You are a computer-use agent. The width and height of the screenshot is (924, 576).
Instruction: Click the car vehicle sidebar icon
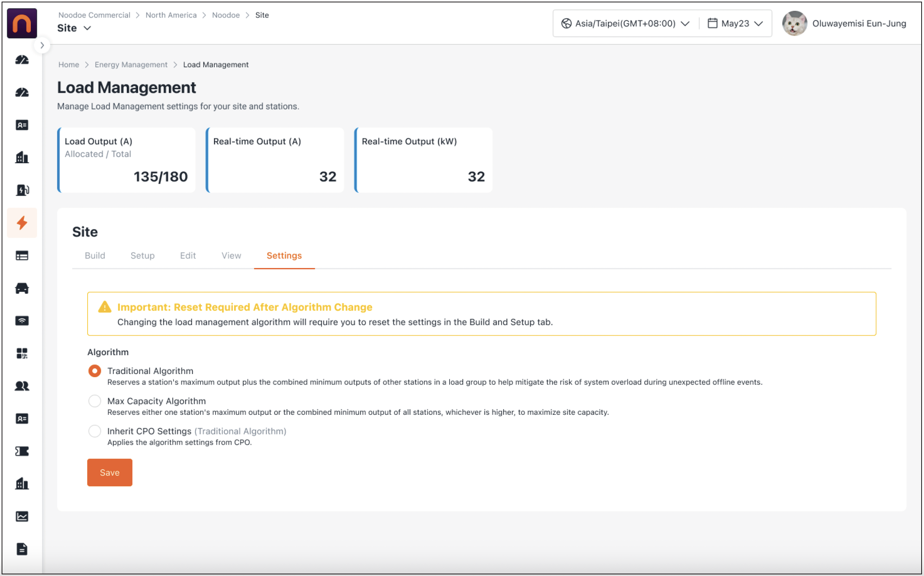coord(22,288)
